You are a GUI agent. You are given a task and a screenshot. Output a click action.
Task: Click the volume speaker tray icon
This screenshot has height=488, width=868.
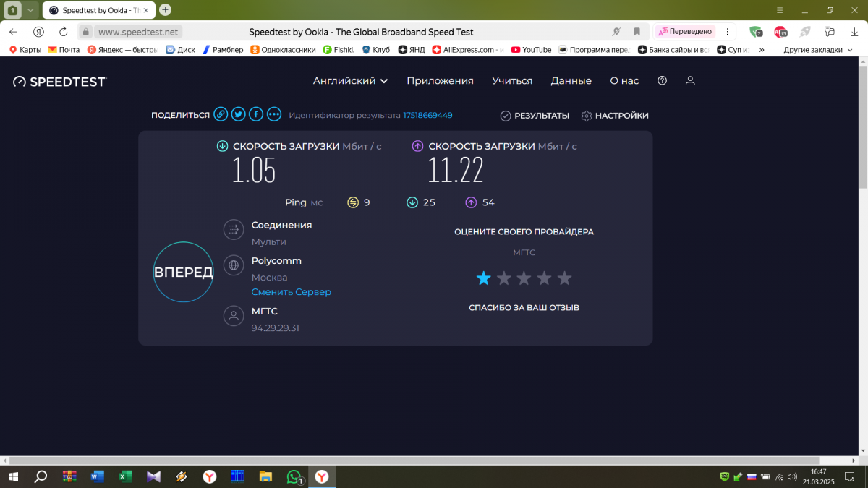792,476
